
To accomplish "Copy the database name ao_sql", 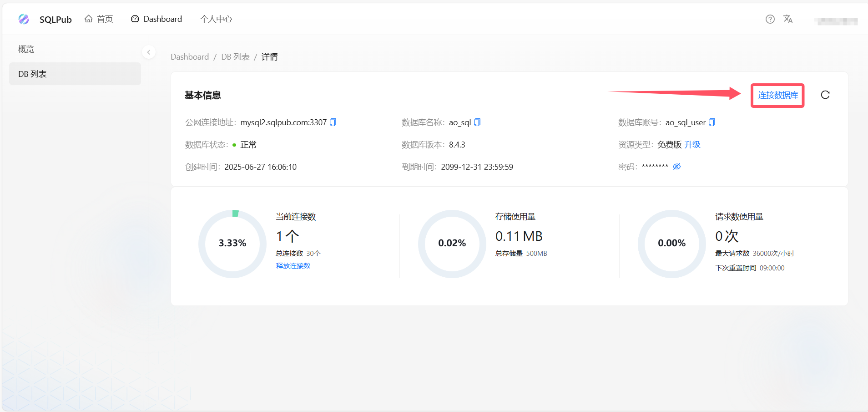I will coord(477,122).
